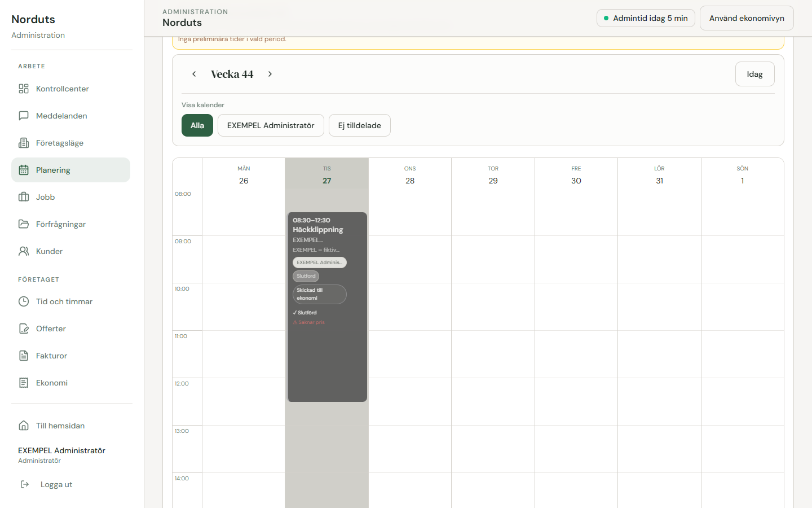The image size is (812, 508).
Task: Click the Till hemsidan house icon
Action: [x=24, y=426]
